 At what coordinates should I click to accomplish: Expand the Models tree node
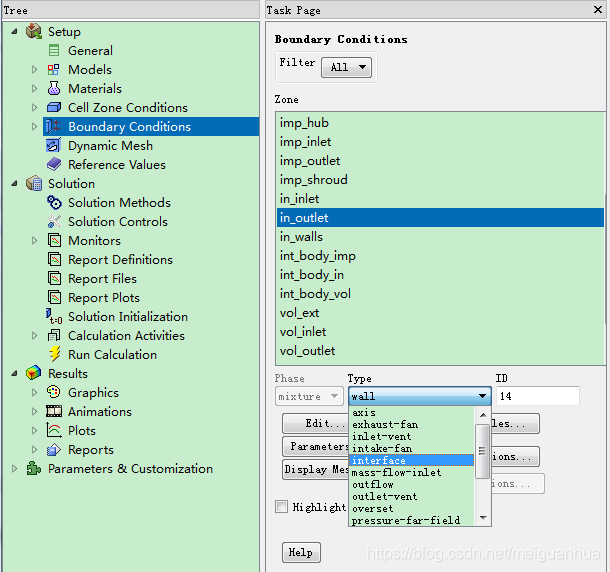pyautogui.click(x=34, y=69)
